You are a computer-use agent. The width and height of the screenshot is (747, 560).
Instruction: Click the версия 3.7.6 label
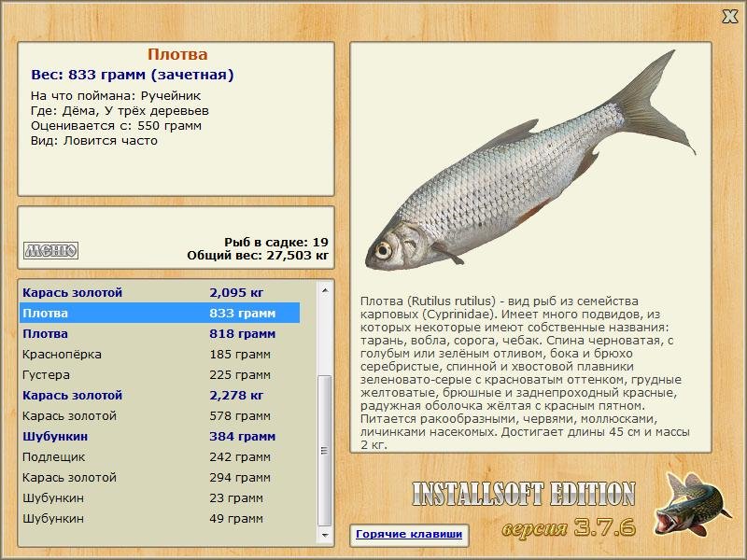click(x=569, y=527)
